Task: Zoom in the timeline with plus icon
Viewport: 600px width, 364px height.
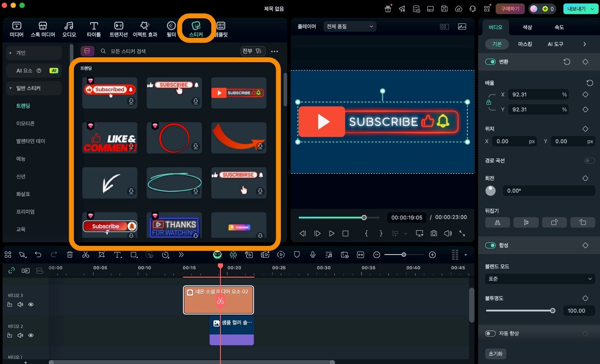Action: [x=432, y=255]
